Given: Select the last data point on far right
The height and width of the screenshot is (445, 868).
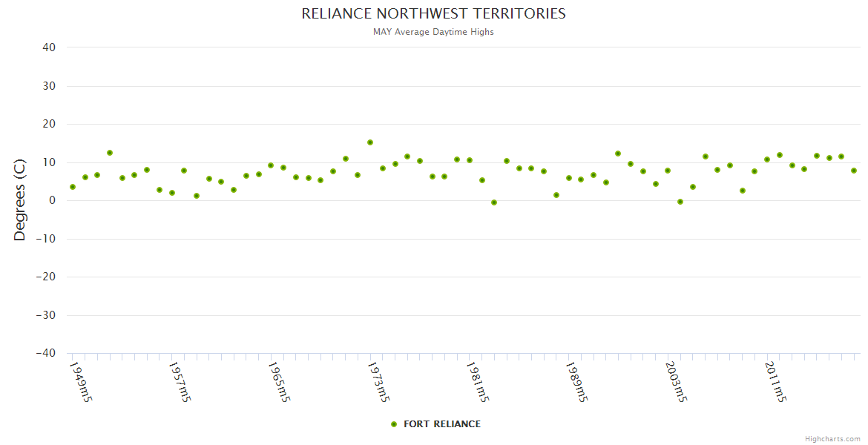Looking at the screenshot, I should [x=854, y=171].
